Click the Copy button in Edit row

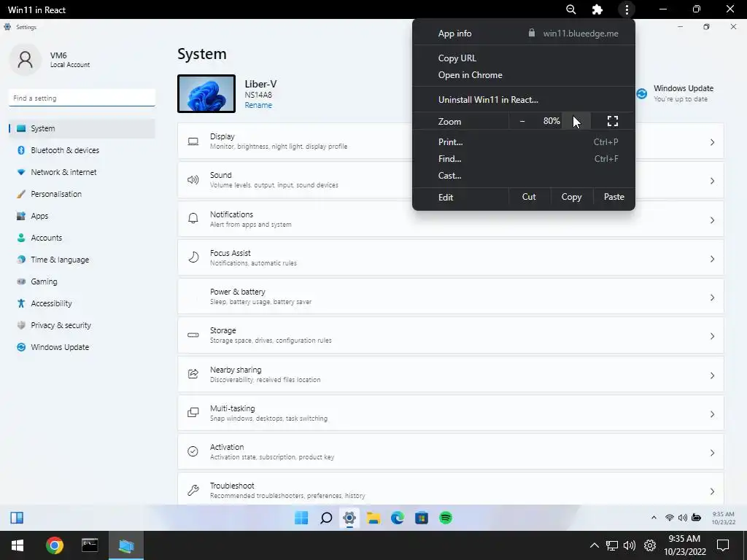pyautogui.click(x=571, y=197)
